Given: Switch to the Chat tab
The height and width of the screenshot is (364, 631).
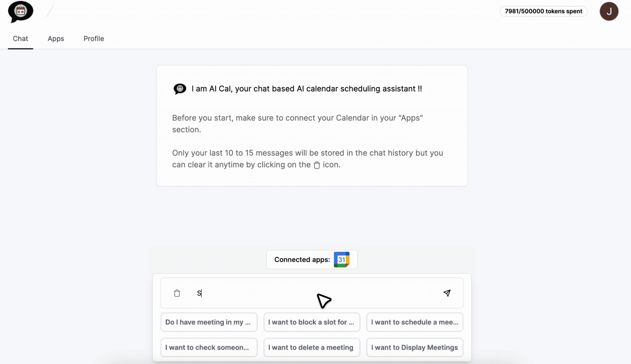Looking at the screenshot, I should click(x=20, y=39).
